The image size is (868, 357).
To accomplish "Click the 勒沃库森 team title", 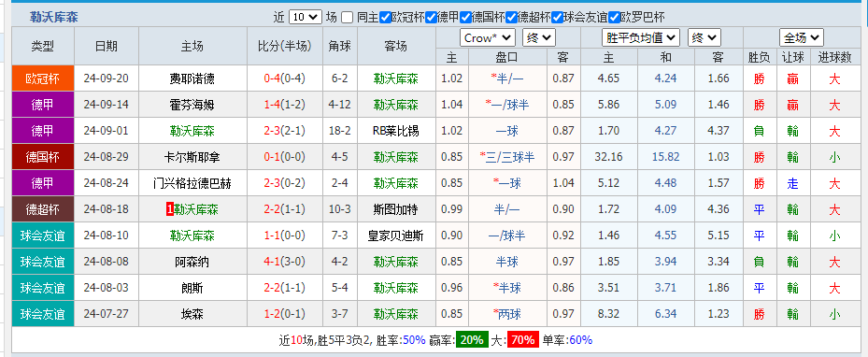I will [53, 17].
